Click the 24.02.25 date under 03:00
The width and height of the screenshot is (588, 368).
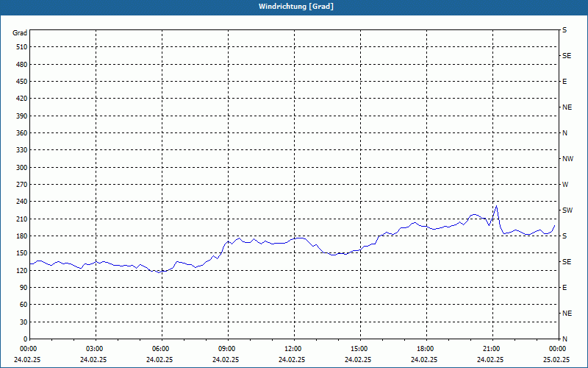click(93, 359)
